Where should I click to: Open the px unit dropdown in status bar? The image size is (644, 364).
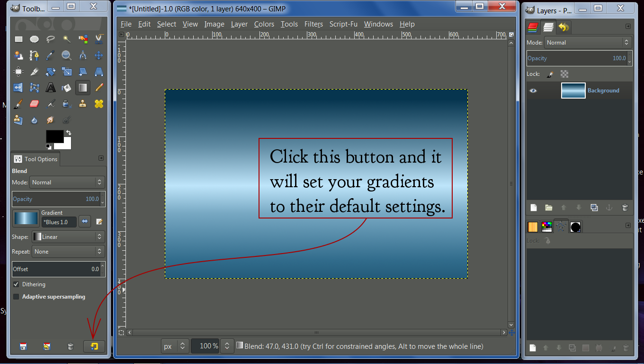point(175,346)
